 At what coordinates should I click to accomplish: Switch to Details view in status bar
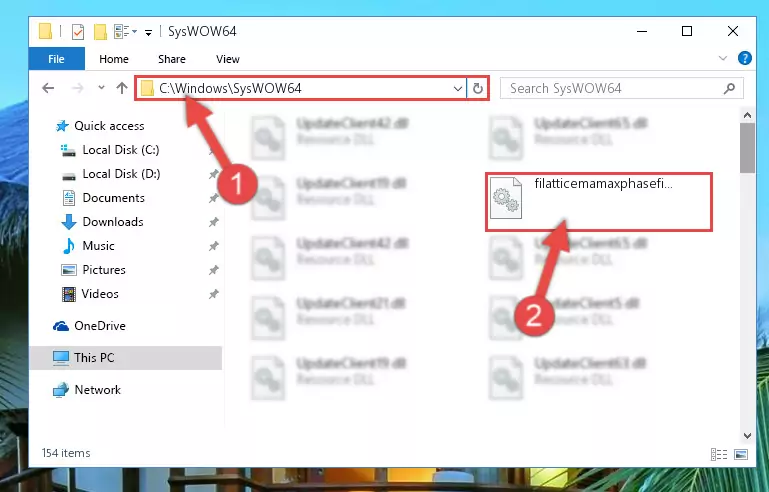[x=719, y=454]
